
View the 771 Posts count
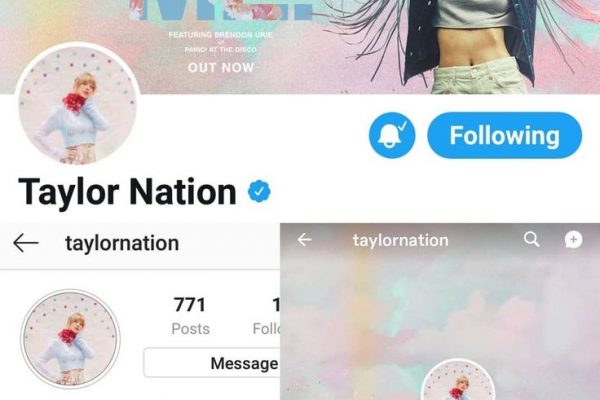tap(190, 316)
